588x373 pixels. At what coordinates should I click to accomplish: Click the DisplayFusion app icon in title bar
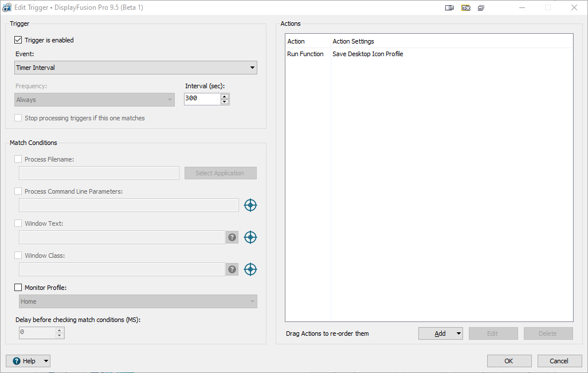click(x=7, y=7)
